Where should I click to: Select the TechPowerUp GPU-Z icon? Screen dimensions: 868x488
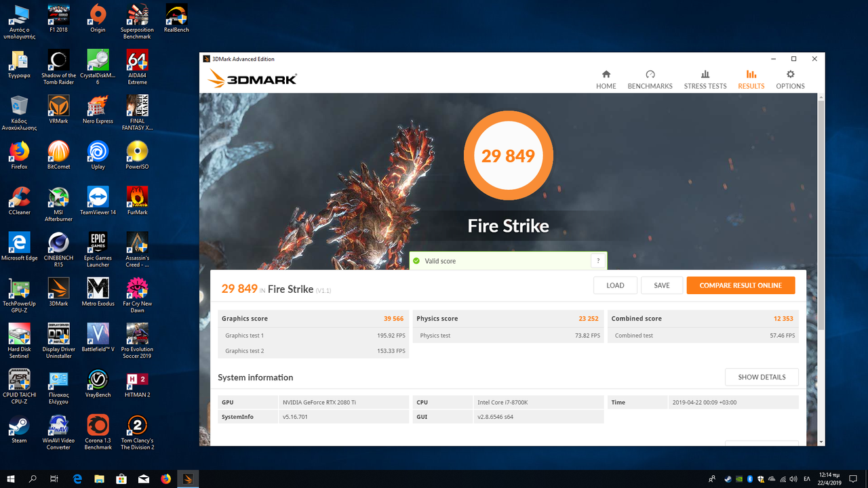pyautogui.click(x=19, y=295)
